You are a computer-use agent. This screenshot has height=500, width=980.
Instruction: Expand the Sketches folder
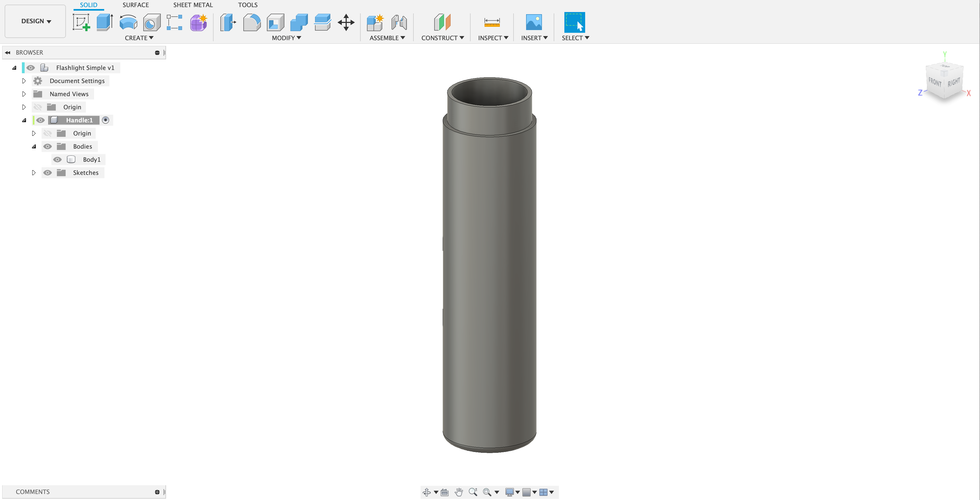(33, 173)
